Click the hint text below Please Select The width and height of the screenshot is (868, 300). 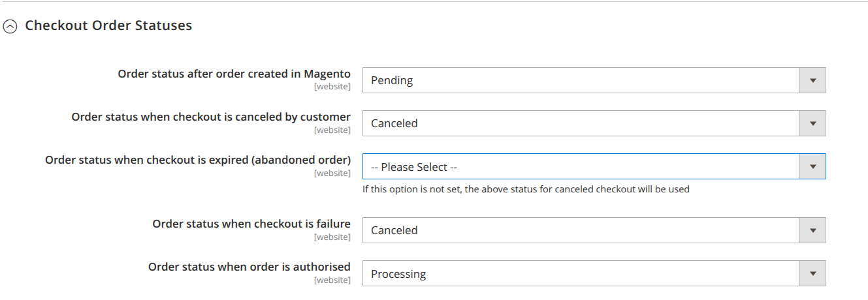click(526, 189)
